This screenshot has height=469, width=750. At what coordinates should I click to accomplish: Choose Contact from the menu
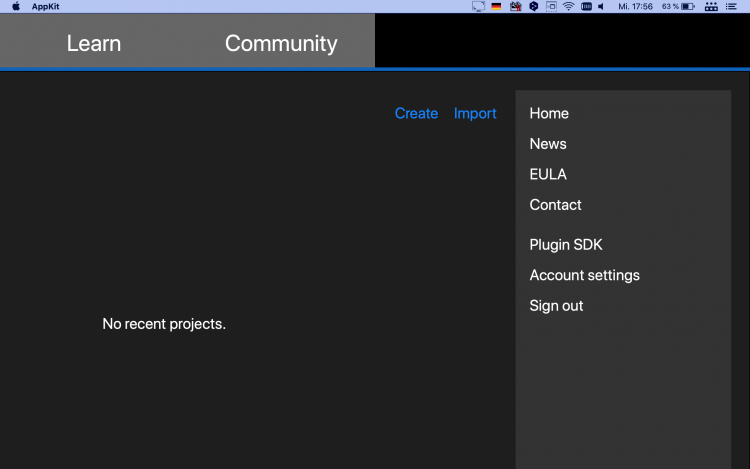[x=555, y=205]
